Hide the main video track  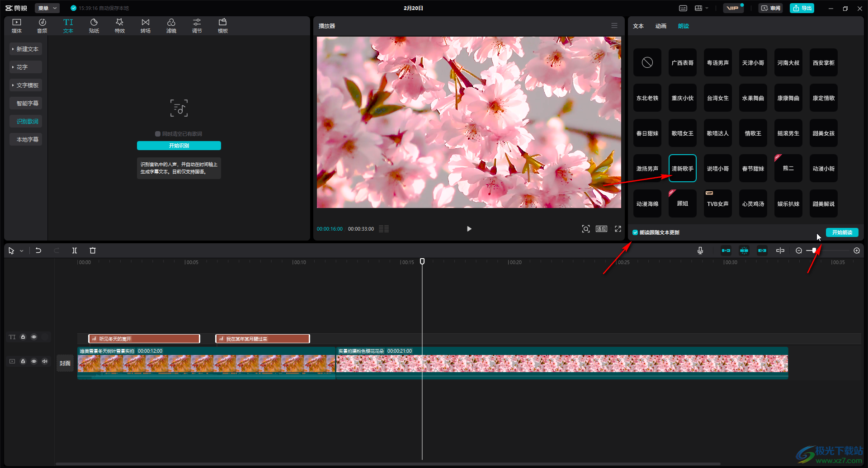coord(34,361)
